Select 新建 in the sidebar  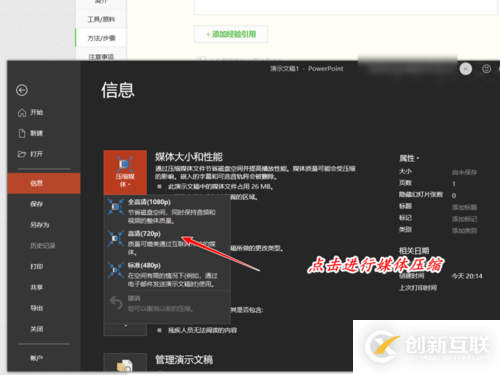pyautogui.click(x=30, y=133)
